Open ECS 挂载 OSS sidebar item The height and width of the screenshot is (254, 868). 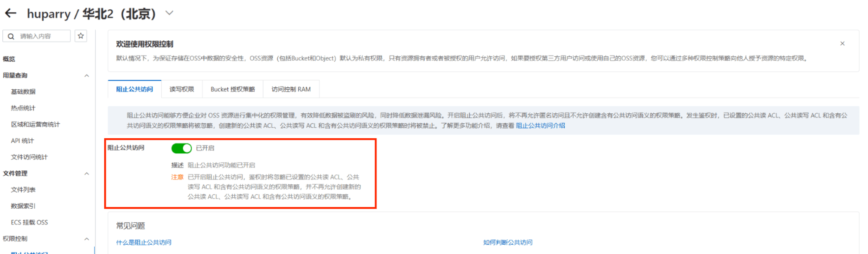tap(29, 222)
